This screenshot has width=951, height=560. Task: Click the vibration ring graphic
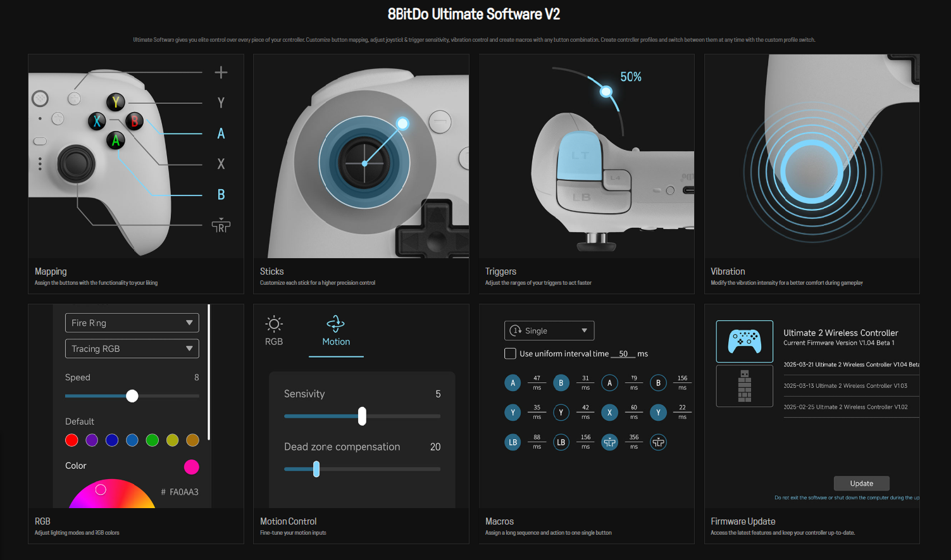click(x=811, y=171)
